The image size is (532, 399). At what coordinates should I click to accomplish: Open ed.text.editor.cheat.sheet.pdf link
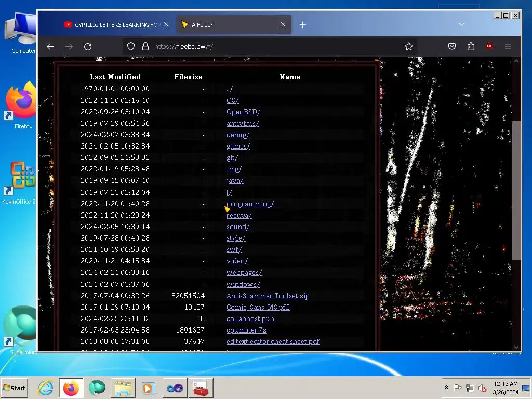click(273, 342)
